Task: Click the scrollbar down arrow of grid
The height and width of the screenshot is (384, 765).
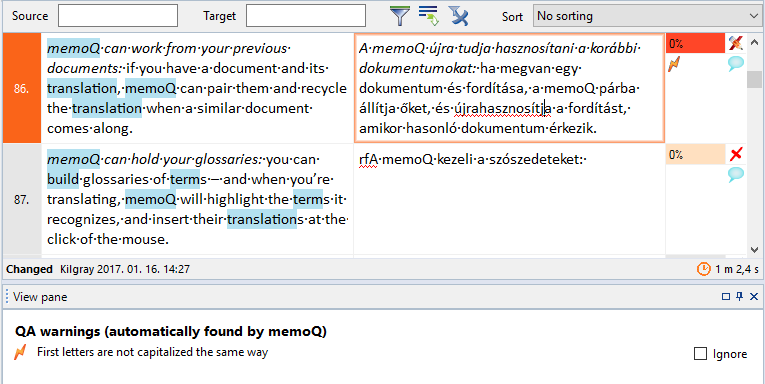Action: 755,249
